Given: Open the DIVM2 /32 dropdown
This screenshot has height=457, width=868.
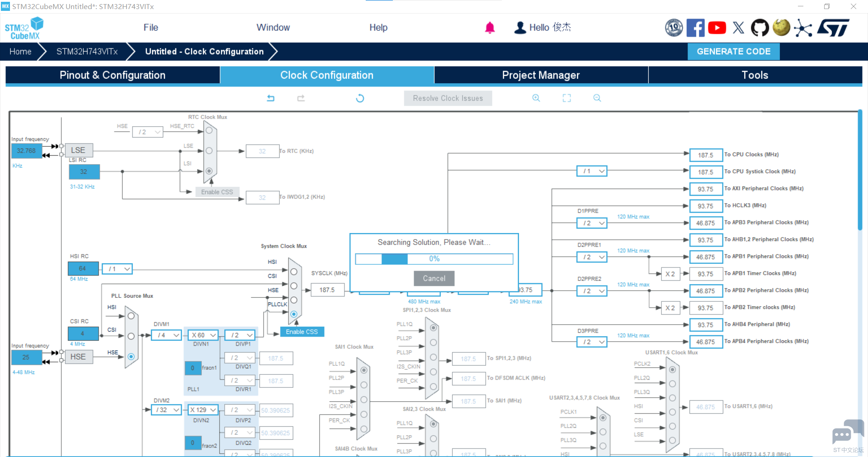Looking at the screenshot, I should click(x=166, y=410).
